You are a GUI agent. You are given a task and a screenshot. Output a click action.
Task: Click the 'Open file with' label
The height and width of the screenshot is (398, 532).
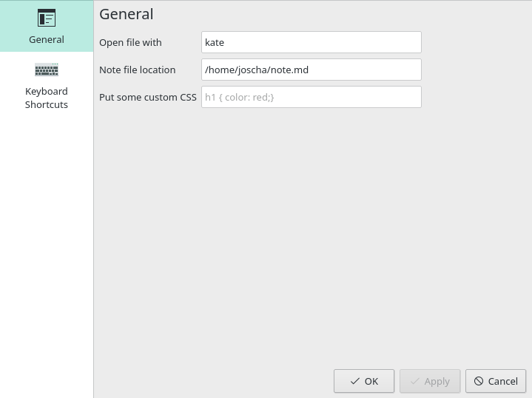point(130,42)
